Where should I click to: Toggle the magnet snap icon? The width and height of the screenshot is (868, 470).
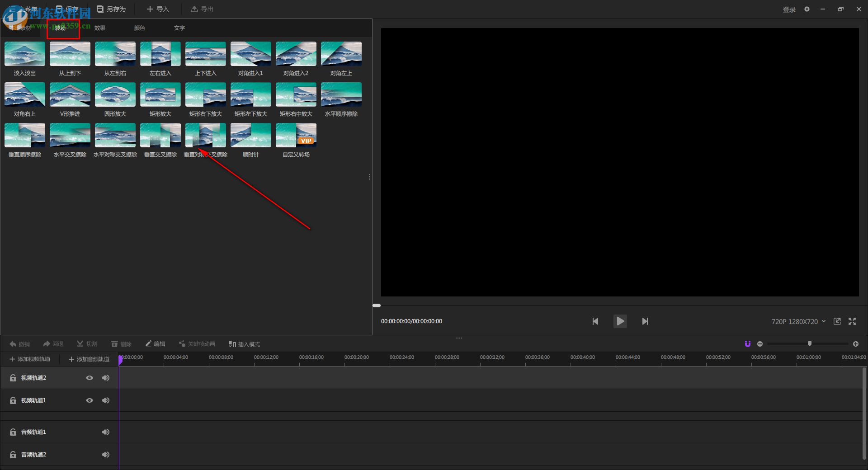[747, 344]
